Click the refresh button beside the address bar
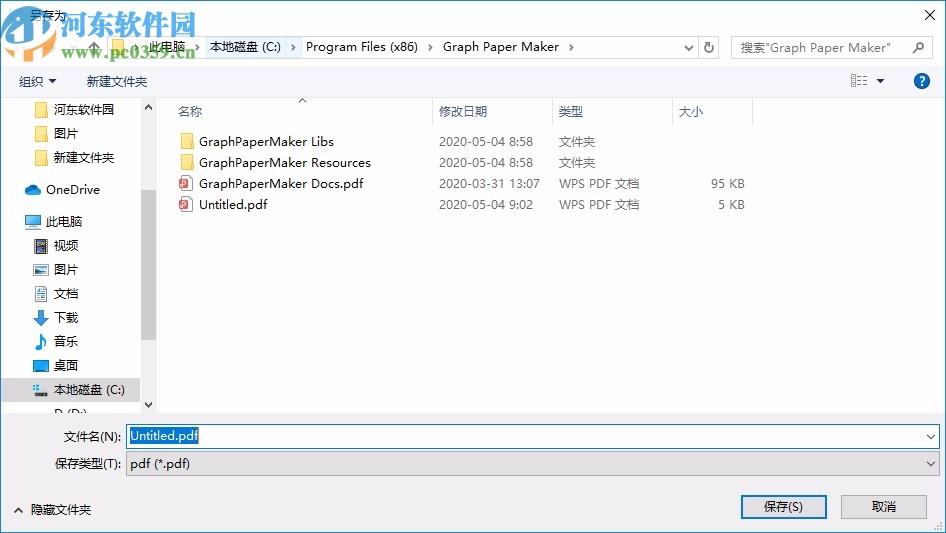946x533 pixels. 709,47
